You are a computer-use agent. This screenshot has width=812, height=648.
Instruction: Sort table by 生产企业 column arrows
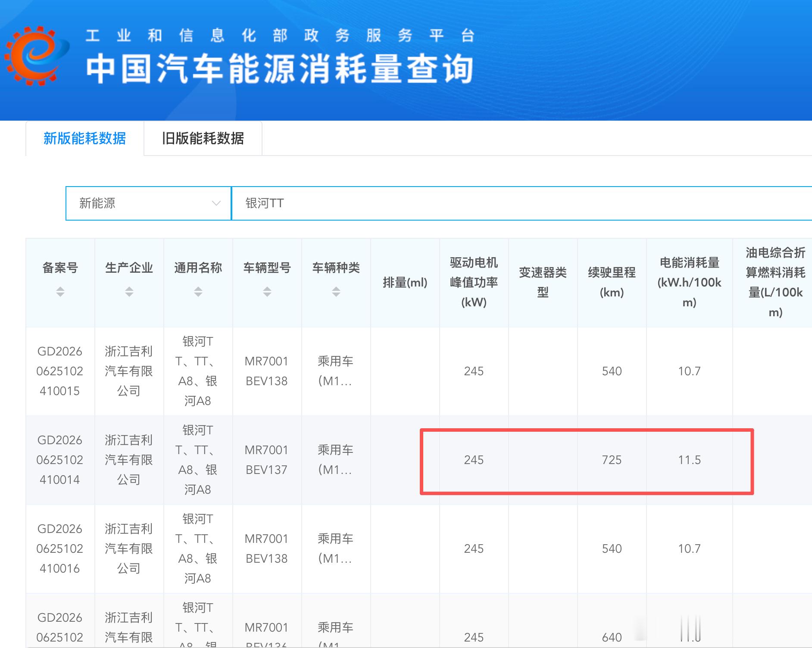(129, 292)
